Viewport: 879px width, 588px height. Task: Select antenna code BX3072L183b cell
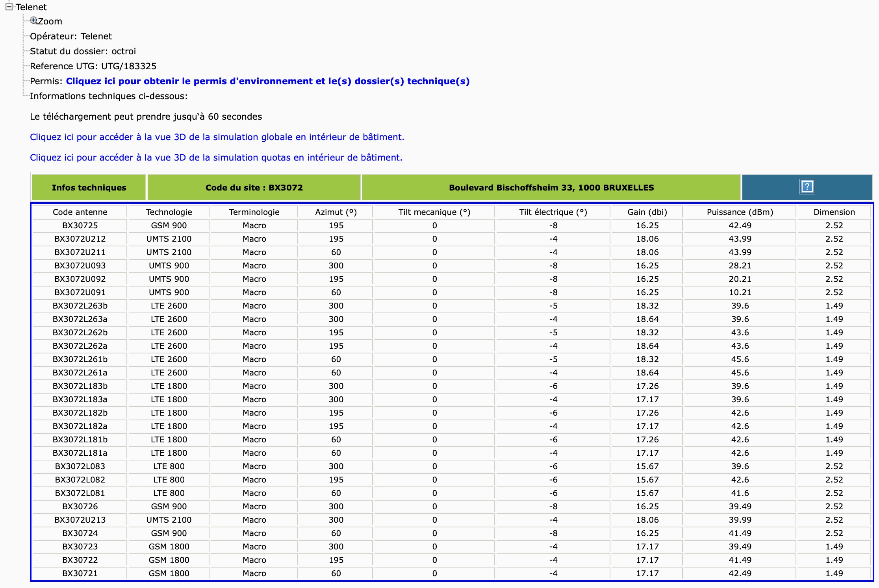point(80,386)
